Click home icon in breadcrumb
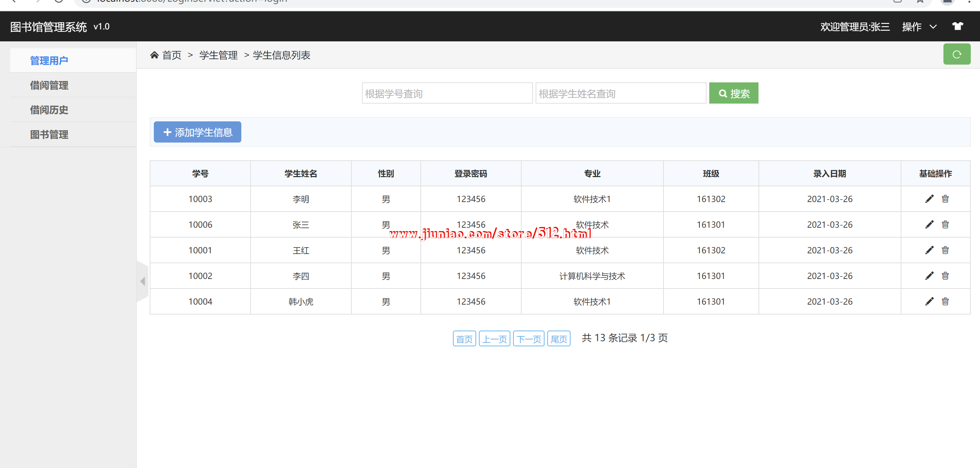This screenshot has height=468, width=980. click(154, 55)
